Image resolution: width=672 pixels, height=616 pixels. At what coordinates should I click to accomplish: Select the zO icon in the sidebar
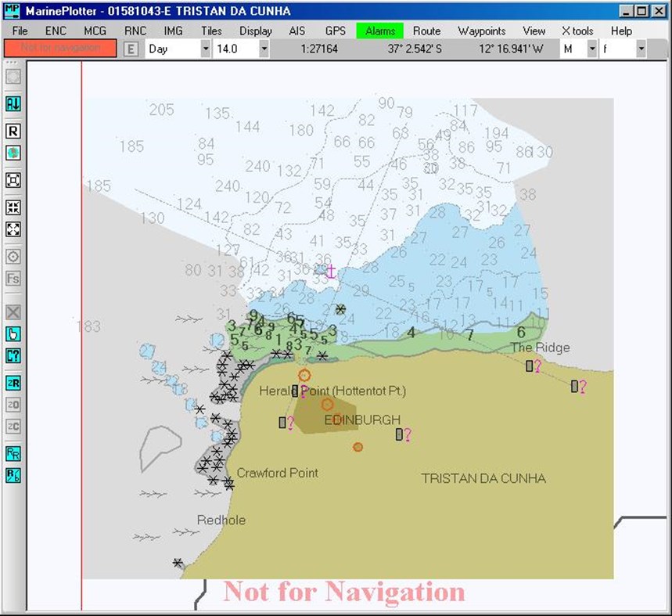pyautogui.click(x=12, y=405)
